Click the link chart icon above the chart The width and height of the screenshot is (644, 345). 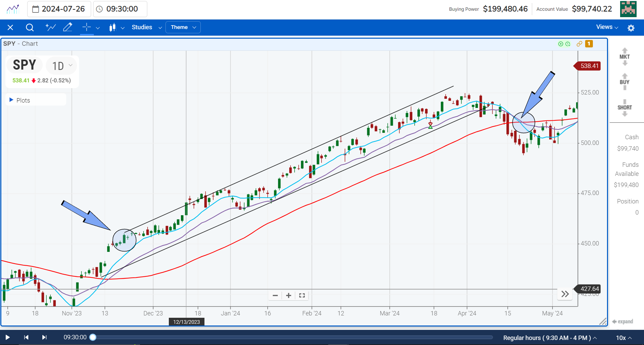point(579,44)
